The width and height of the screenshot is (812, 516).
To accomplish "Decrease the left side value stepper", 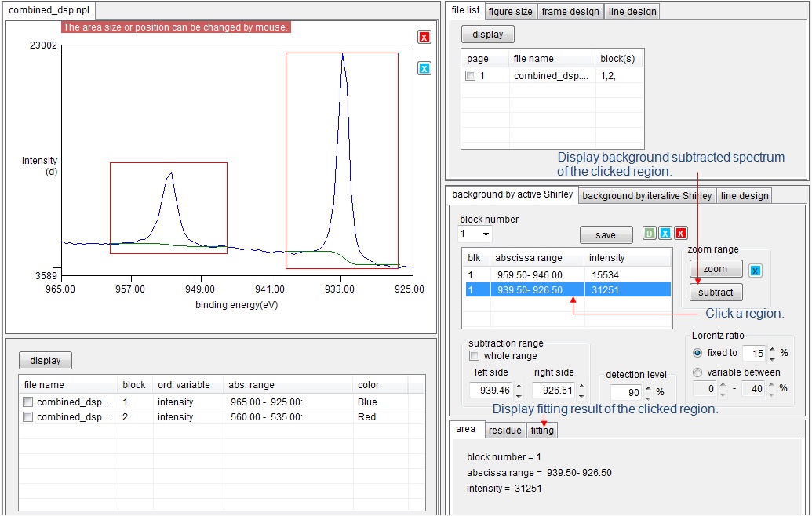I will pyautogui.click(x=519, y=395).
